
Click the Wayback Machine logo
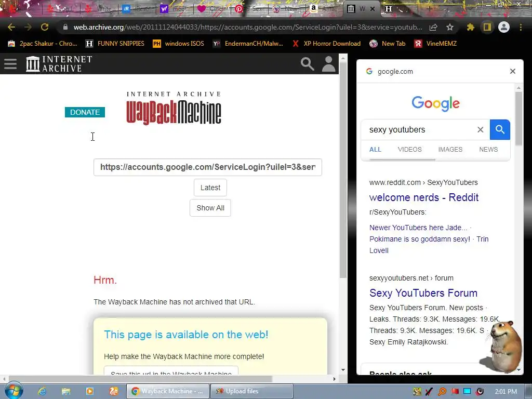tap(174, 108)
